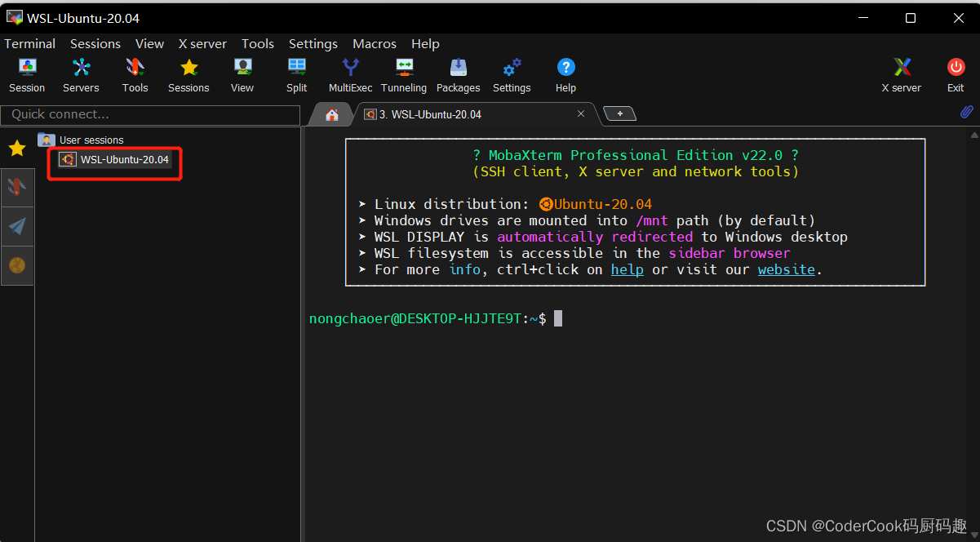Open the paper plane macros sidebar icon

(17, 226)
